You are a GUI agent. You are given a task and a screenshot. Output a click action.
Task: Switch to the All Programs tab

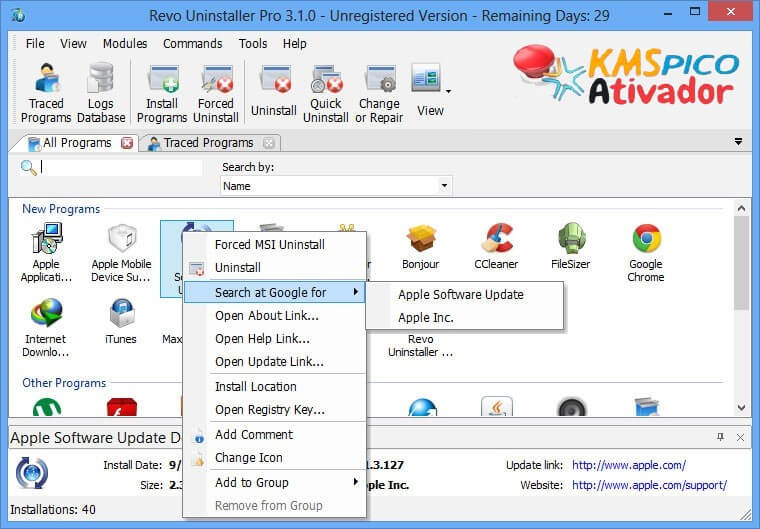[x=75, y=143]
